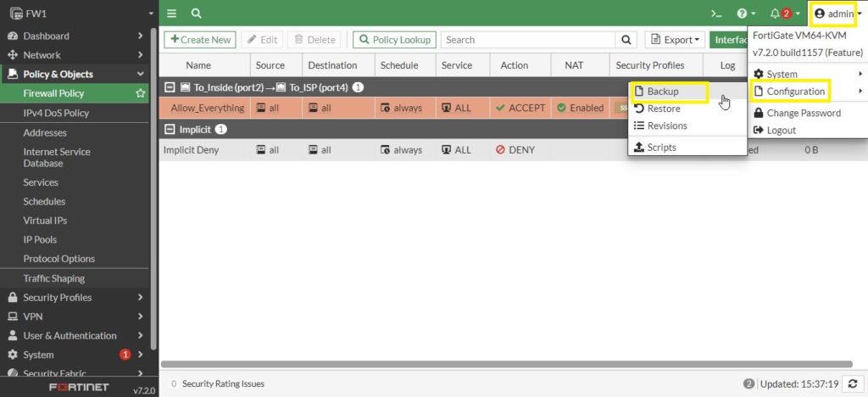868x397 pixels.
Task: Open the Export dropdown
Action: point(675,40)
